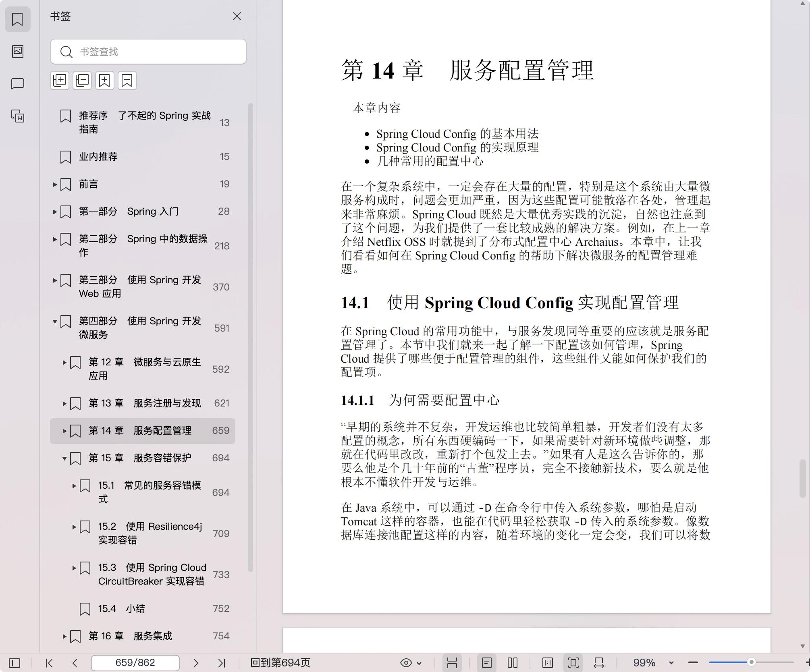The image size is (810, 672).
Task: Click 回到第694页 to return
Action: [x=280, y=663]
